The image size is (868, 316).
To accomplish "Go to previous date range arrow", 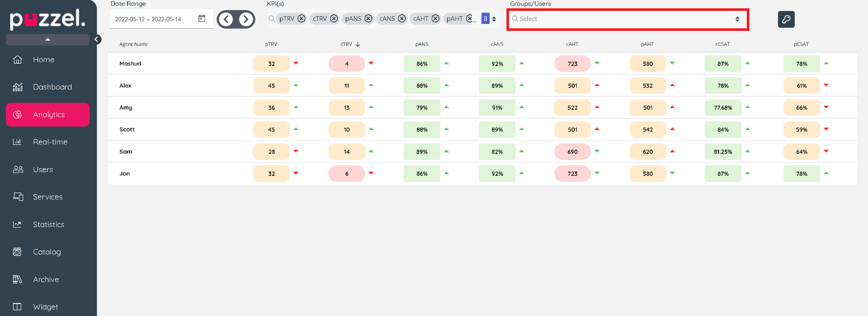I will (x=226, y=19).
